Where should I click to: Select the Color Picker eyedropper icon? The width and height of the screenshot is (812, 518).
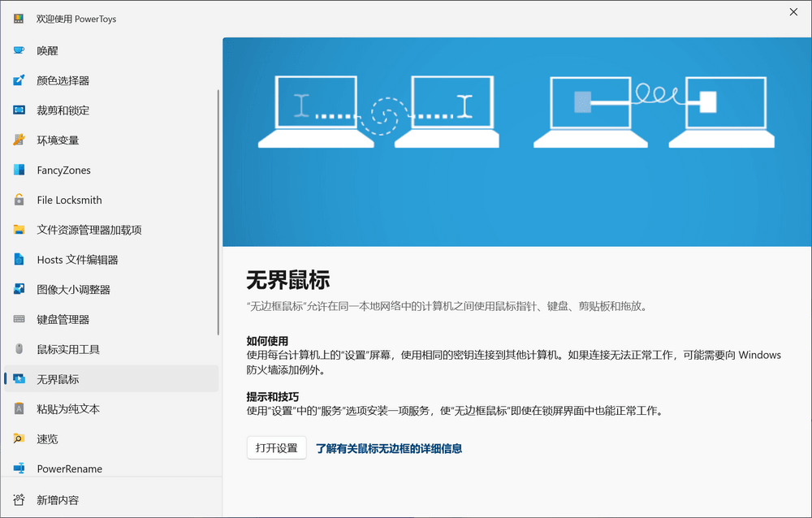tap(19, 80)
